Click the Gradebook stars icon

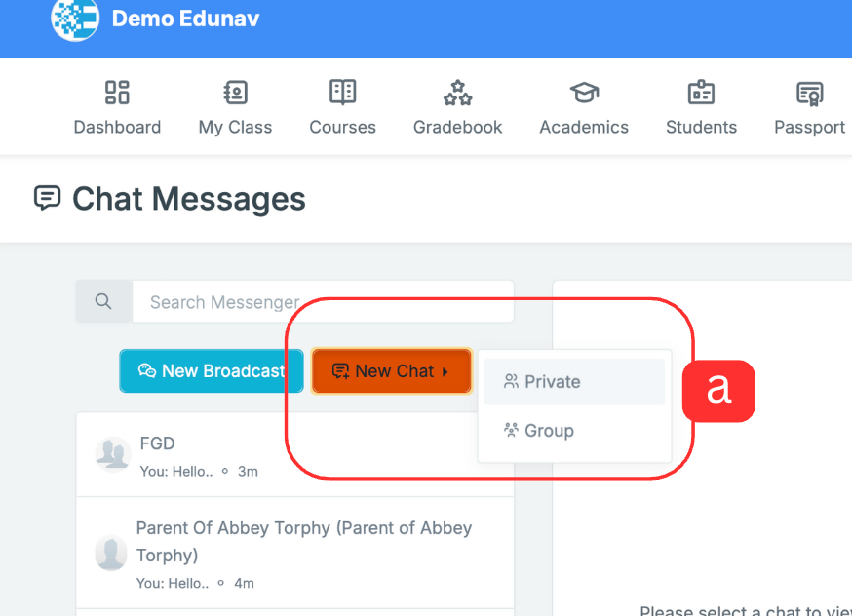[457, 93]
